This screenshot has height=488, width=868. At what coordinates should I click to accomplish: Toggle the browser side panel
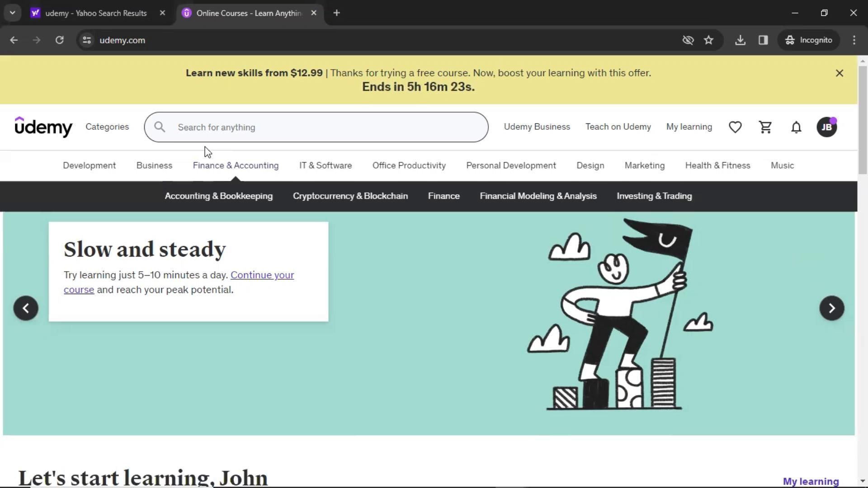[763, 40]
